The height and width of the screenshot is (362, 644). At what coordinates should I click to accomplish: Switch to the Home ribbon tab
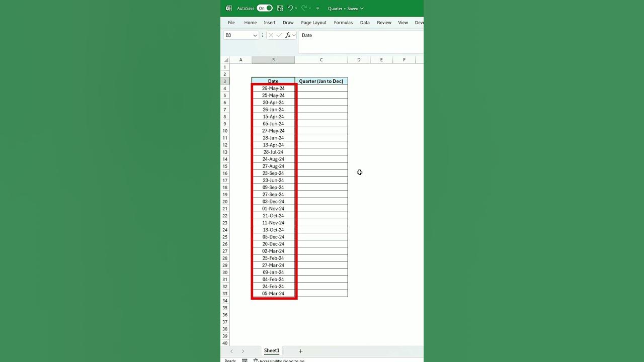click(x=251, y=23)
